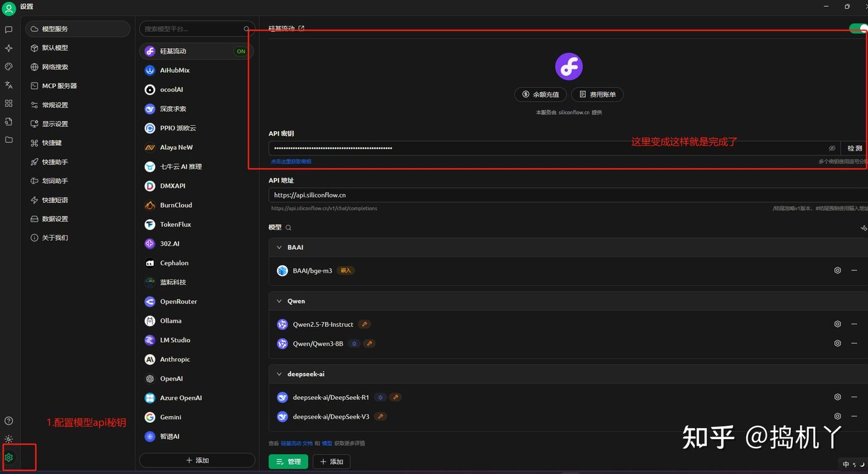Select the OpenAI provider
Image resolution: width=868 pixels, height=474 pixels.
point(197,379)
